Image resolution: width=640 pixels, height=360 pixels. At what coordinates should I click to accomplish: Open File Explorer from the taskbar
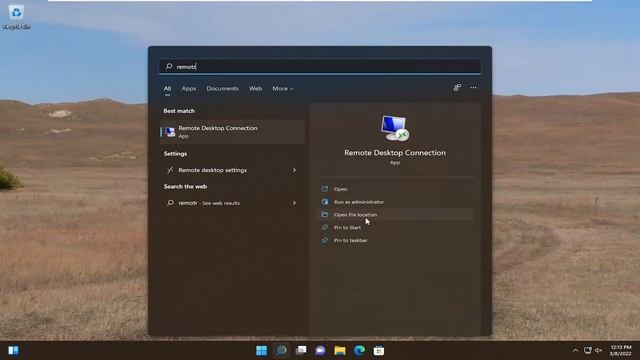(340, 351)
